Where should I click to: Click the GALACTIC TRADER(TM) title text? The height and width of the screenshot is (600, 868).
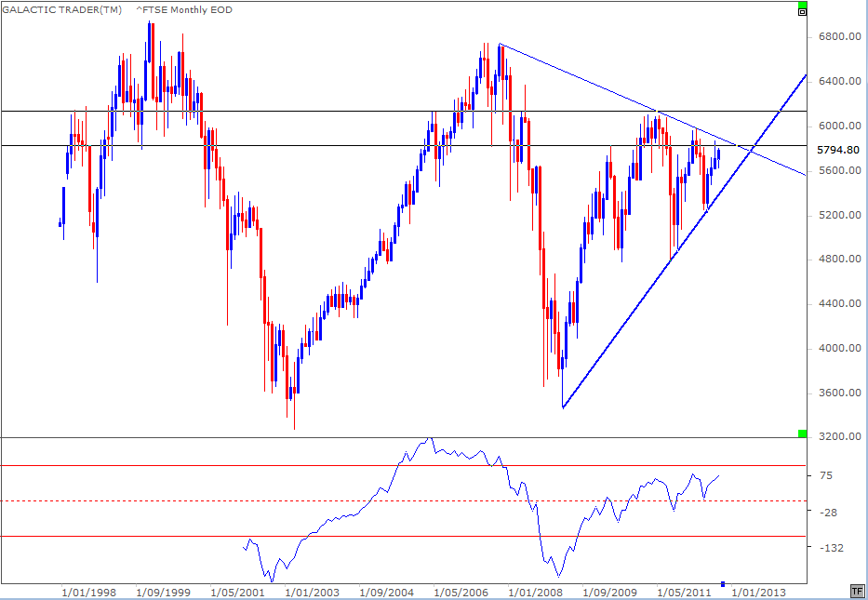point(62,10)
